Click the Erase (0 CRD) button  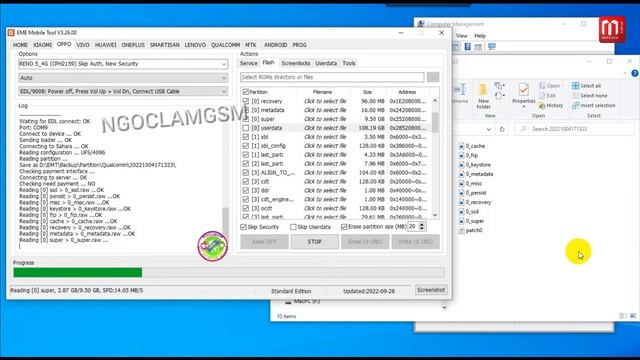(x=365, y=242)
